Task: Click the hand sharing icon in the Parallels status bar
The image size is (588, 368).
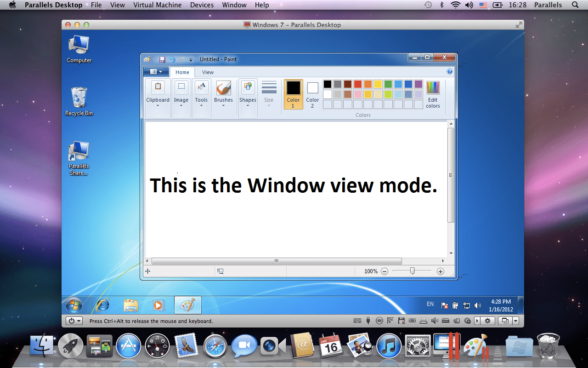Action: [456, 321]
